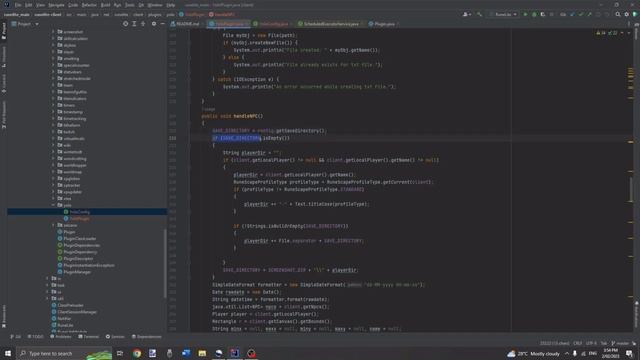Click the plugins breadcrumb in navigation bar

pyautogui.click(x=154, y=14)
